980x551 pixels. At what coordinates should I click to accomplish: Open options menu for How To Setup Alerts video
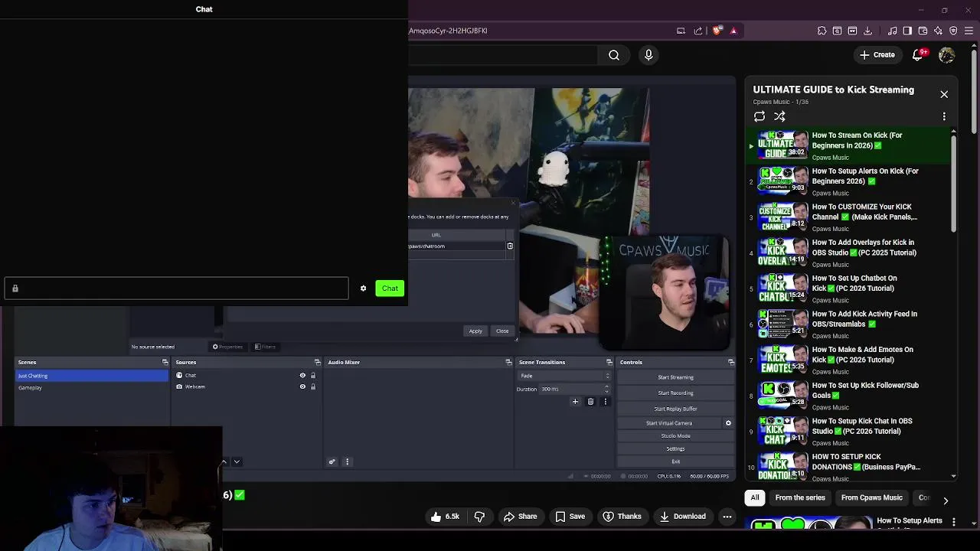click(x=953, y=521)
